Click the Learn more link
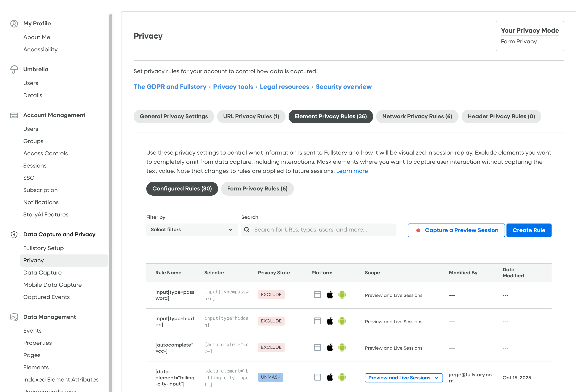This screenshot has width=576, height=392. 352,171
